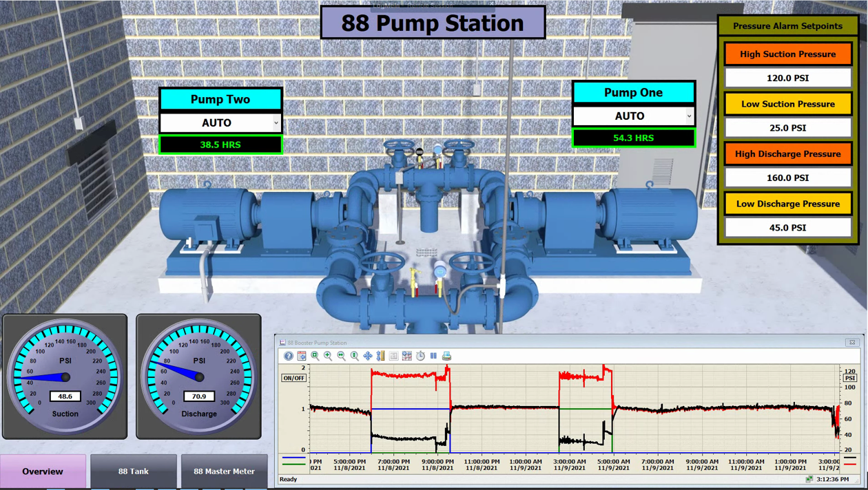Open the Pump Two mode dropdown
Viewport: 868px width, 490px height.
click(276, 123)
